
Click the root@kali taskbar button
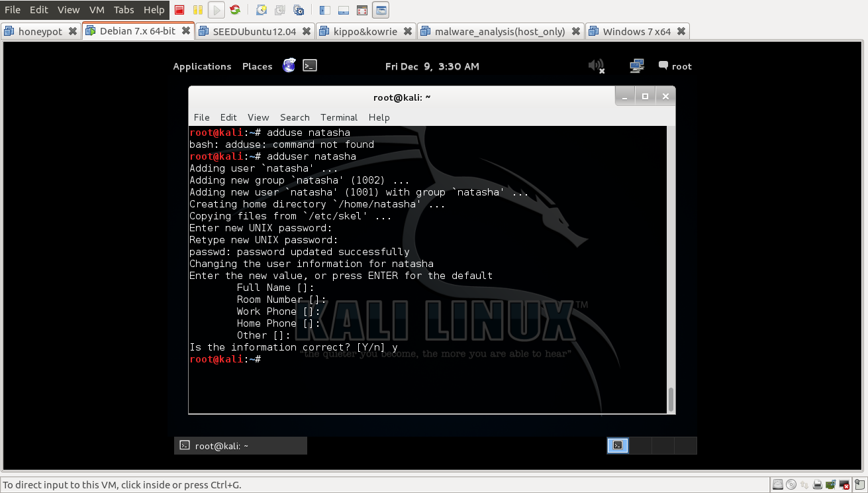pos(240,446)
